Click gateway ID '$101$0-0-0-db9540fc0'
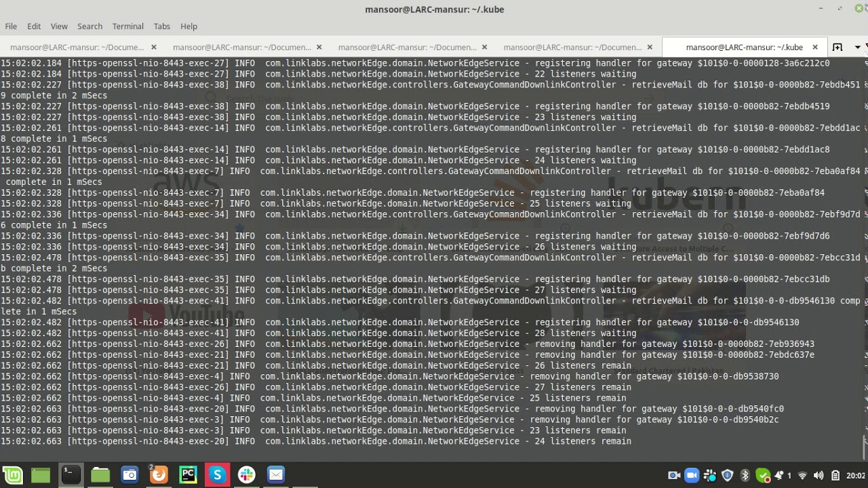Screen dimensions: 868x488 coord(733,409)
